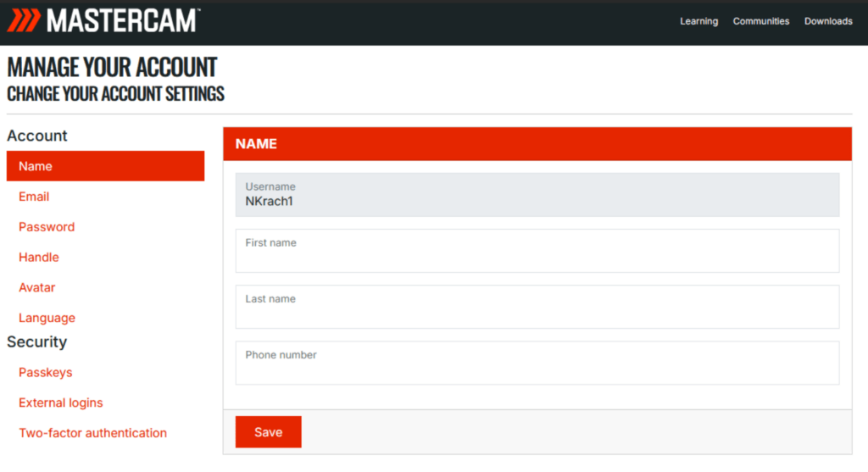Open the Communities link in header
This screenshot has height=472, width=868.
pos(760,21)
